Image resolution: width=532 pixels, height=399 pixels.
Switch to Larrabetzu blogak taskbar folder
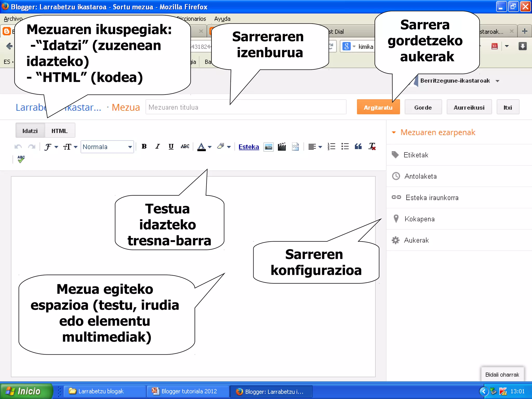[104, 391]
